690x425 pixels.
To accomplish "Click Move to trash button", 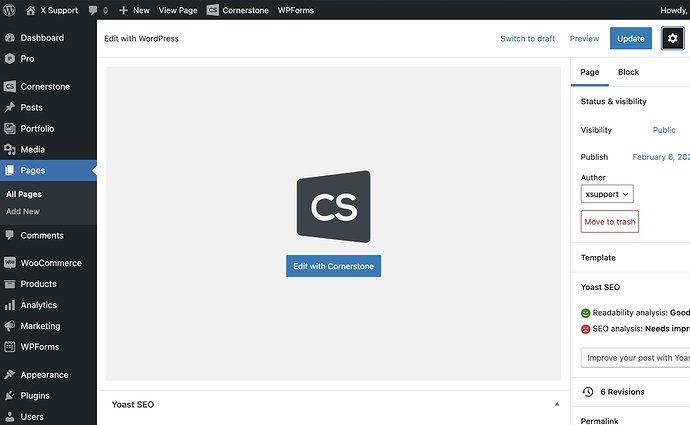I will [609, 221].
